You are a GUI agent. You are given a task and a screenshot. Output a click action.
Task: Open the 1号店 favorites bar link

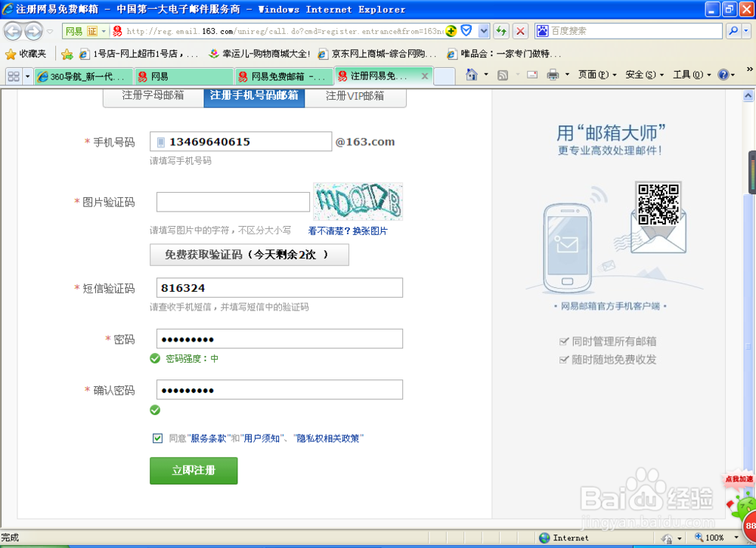pyautogui.click(x=138, y=54)
